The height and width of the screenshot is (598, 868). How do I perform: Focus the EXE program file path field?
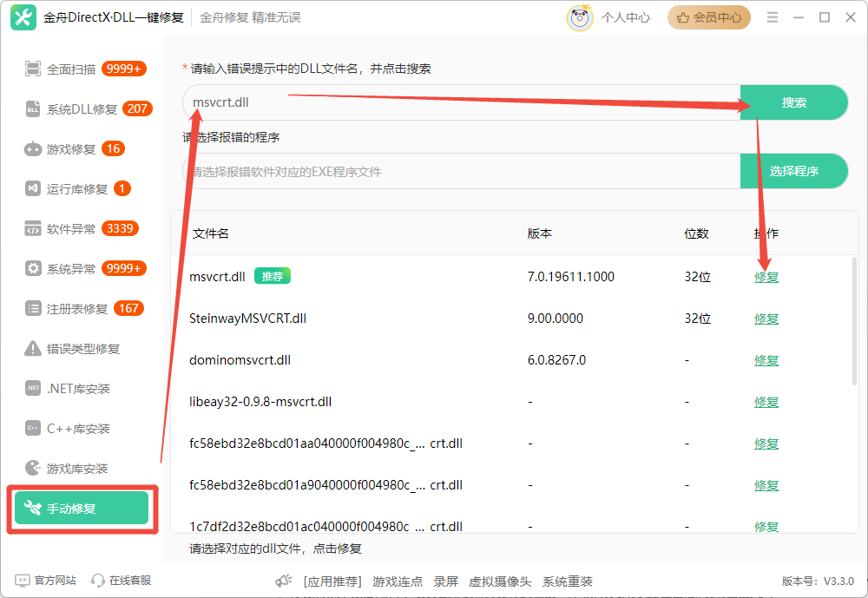tap(462, 171)
